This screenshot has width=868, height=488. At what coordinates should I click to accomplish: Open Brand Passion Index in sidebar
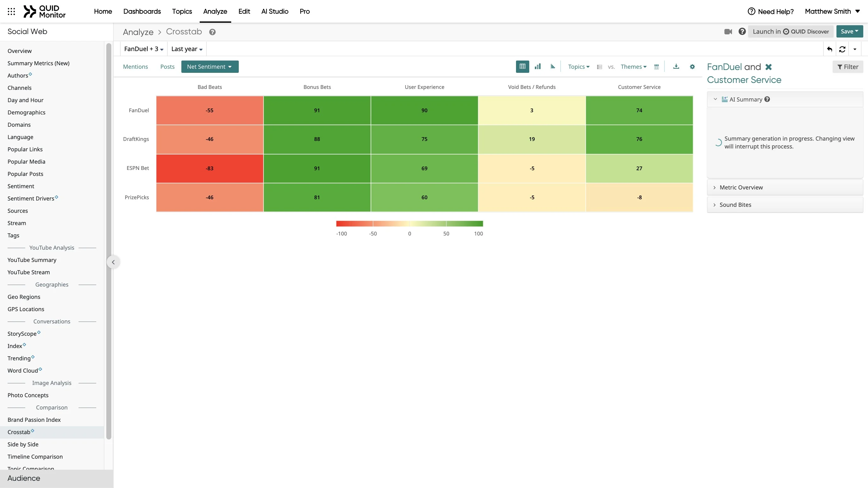pyautogui.click(x=34, y=420)
